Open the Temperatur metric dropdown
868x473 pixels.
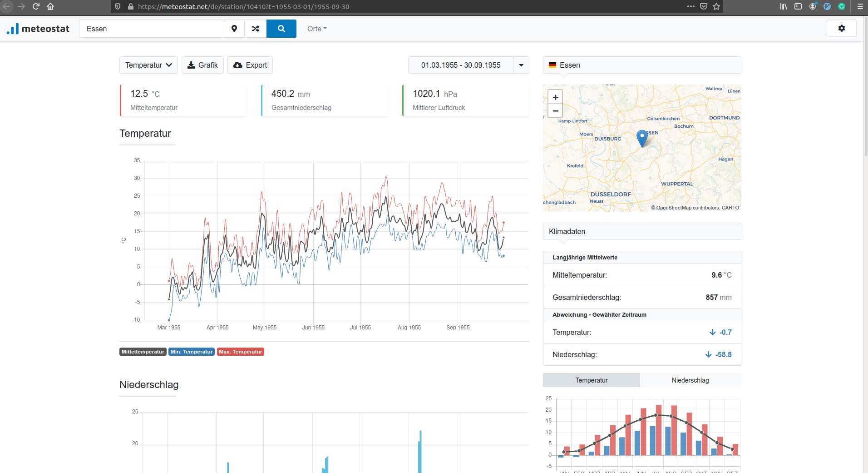click(148, 65)
